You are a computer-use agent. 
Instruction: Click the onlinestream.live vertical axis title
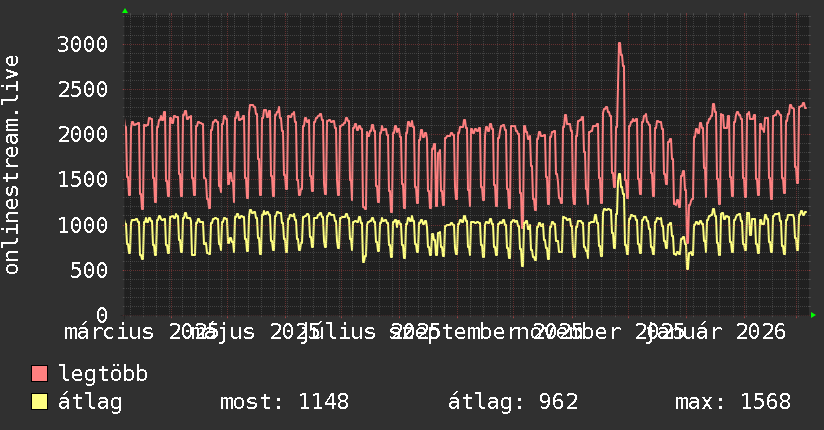[11, 165]
